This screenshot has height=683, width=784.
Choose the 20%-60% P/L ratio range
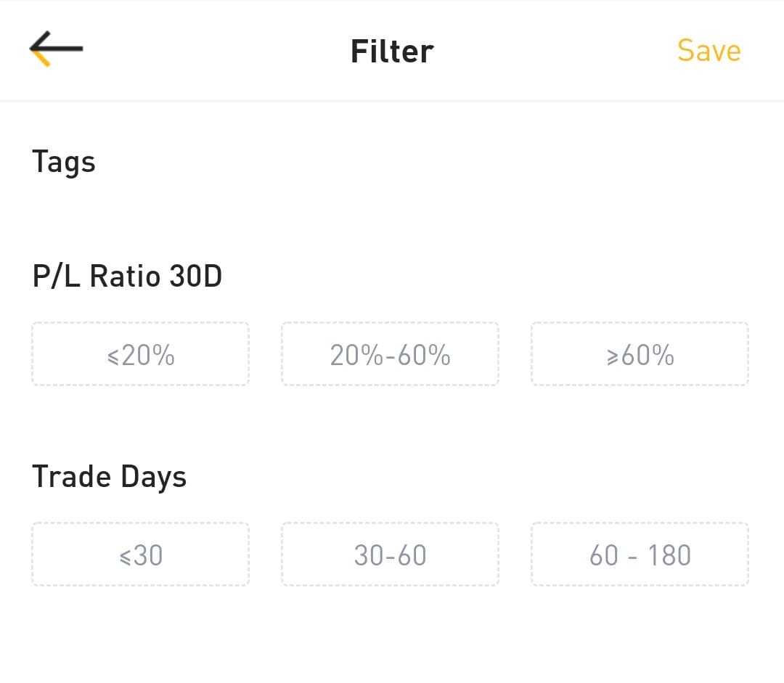pos(390,354)
